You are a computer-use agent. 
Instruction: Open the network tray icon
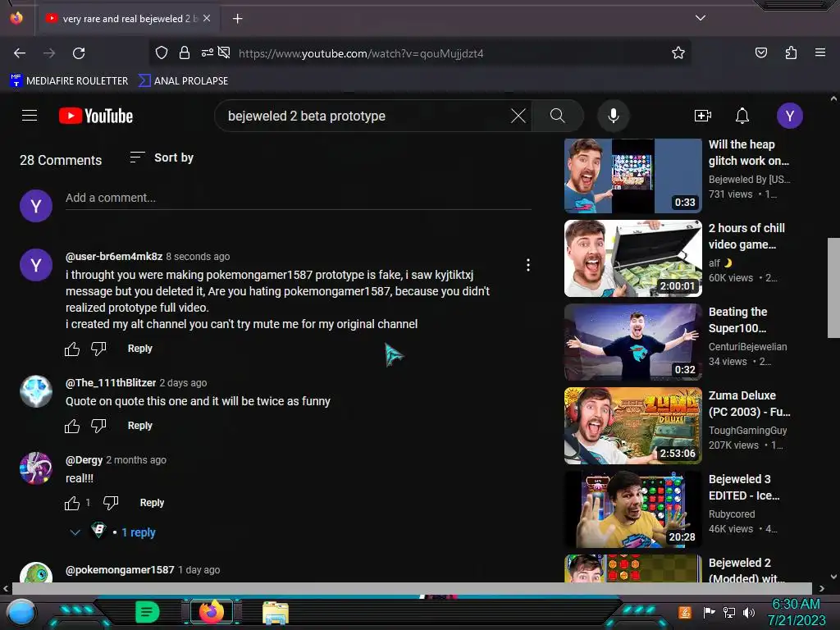[729, 612]
